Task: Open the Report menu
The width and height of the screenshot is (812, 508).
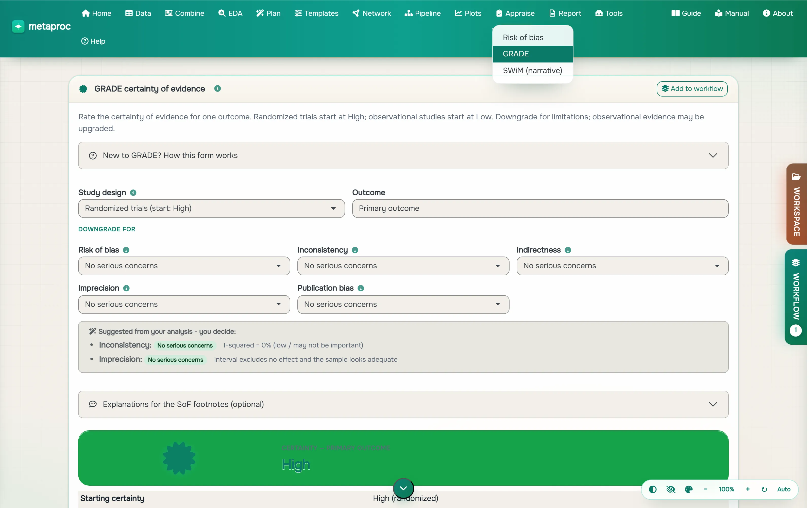Action: 565,13
